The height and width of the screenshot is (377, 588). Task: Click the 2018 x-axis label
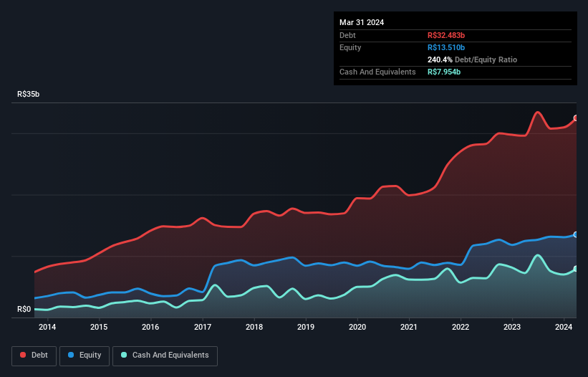pyautogui.click(x=254, y=327)
